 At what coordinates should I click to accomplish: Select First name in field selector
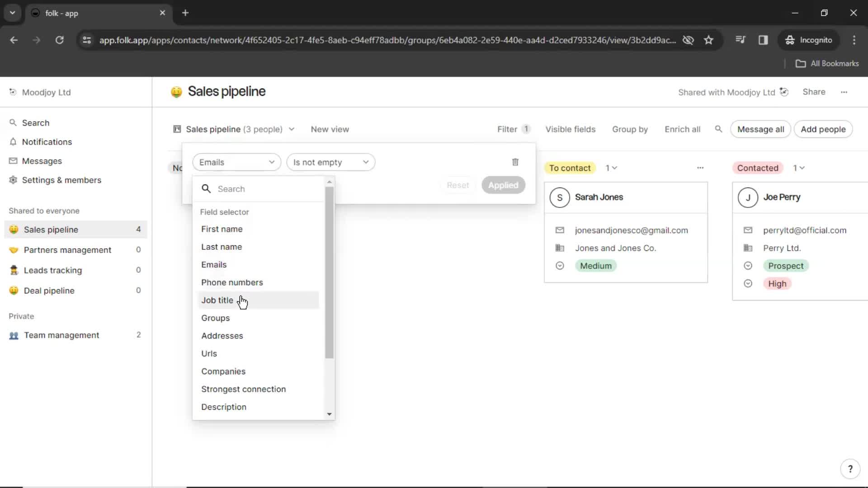click(259, 229)
